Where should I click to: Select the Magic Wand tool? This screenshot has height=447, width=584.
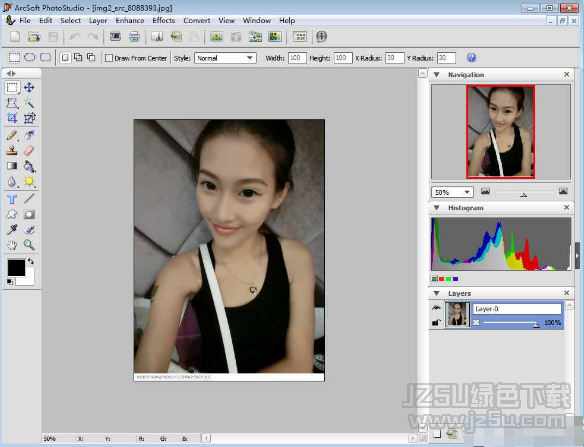pos(29,103)
